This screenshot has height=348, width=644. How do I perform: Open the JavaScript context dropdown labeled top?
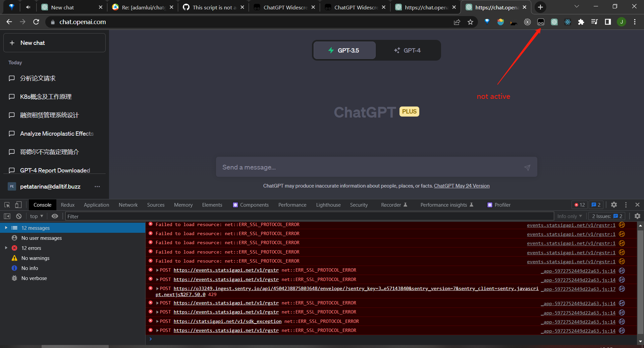click(36, 216)
